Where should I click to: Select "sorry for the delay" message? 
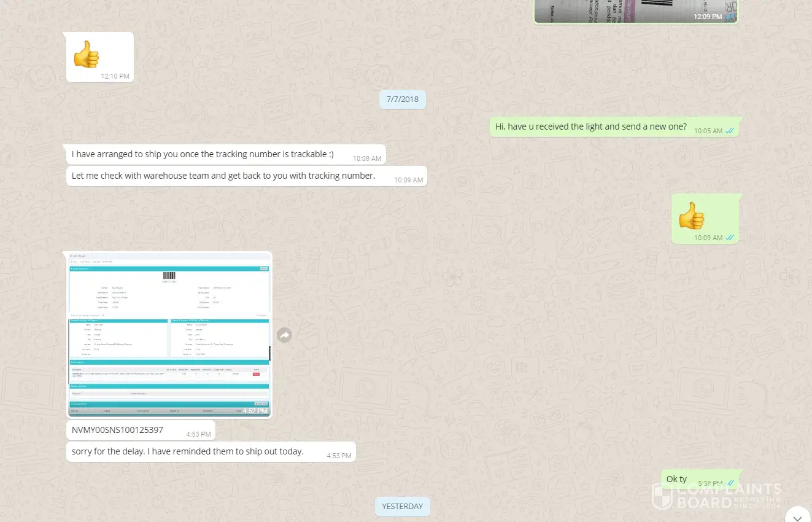pos(188,451)
